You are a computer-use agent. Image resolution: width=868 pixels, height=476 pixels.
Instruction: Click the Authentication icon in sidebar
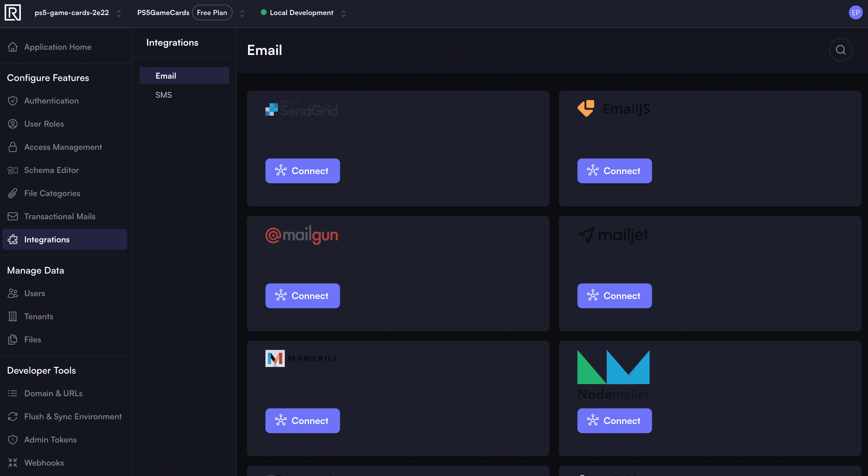pyautogui.click(x=12, y=101)
